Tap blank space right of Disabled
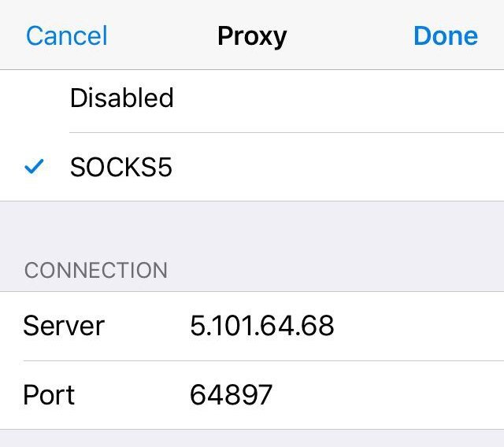Viewport: 504px width, 447px height. [x=338, y=98]
